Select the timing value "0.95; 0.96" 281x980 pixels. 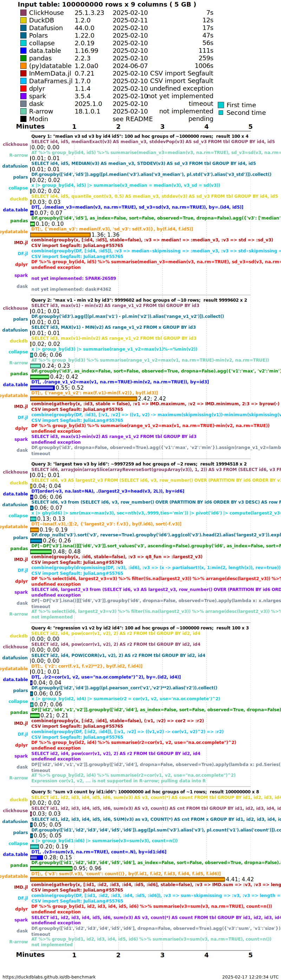87,869
